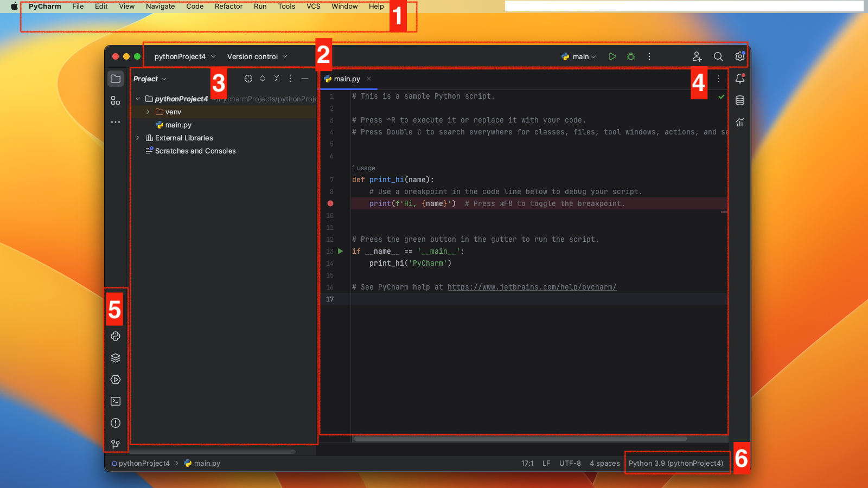Viewport: 868px width, 488px height.
Task: Open the PyCharm application menu
Action: 45,7
